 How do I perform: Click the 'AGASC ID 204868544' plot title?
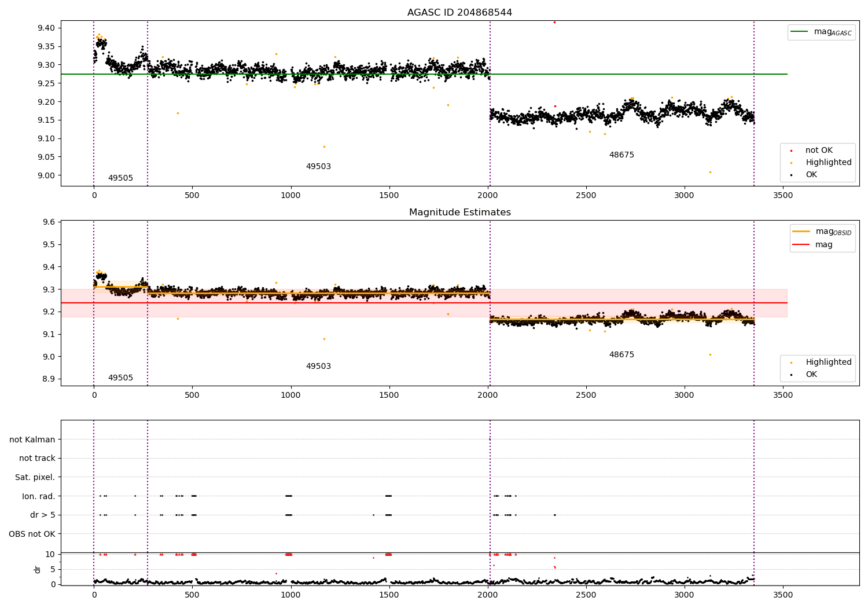[x=459, y=12]
